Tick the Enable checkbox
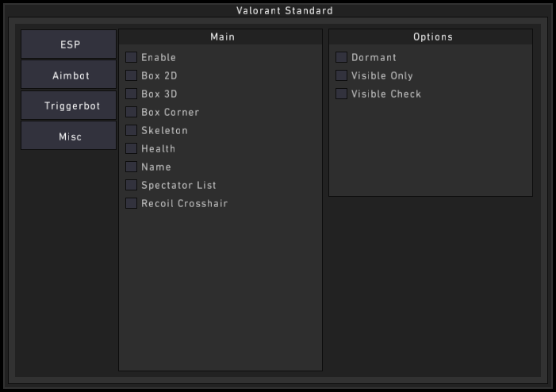Screen dimensions: 556x392 click(132, 57)
